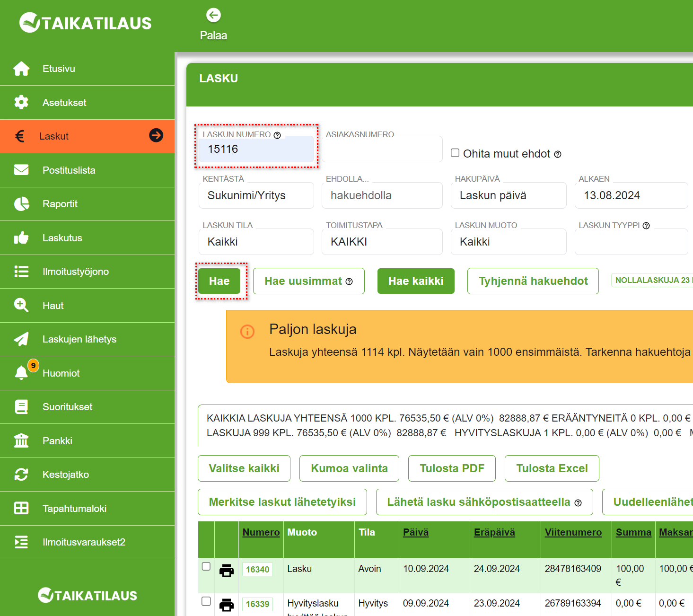The image size is (693, 616).
Task: Click the Laskutus thumbs-up icon
Action: 21,238
